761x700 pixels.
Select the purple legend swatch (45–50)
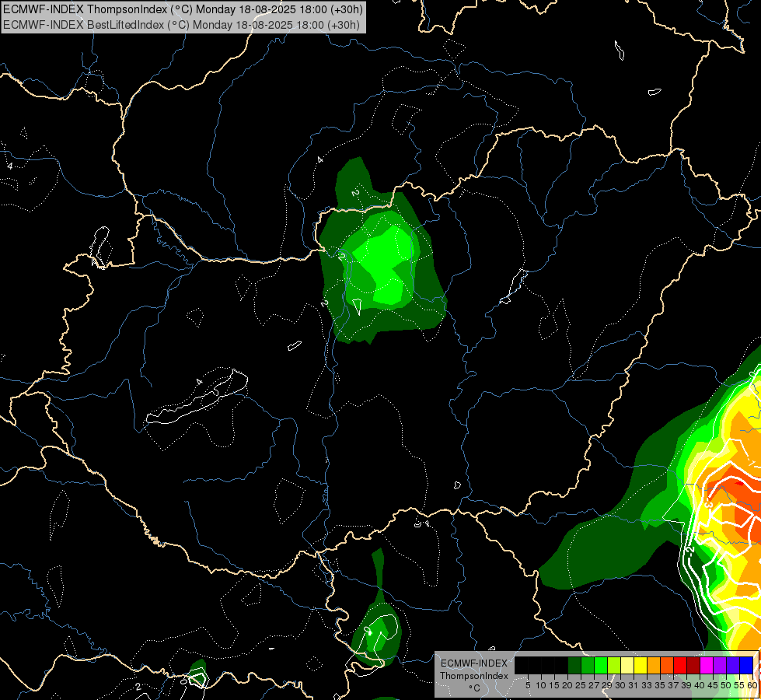point(720,666)
